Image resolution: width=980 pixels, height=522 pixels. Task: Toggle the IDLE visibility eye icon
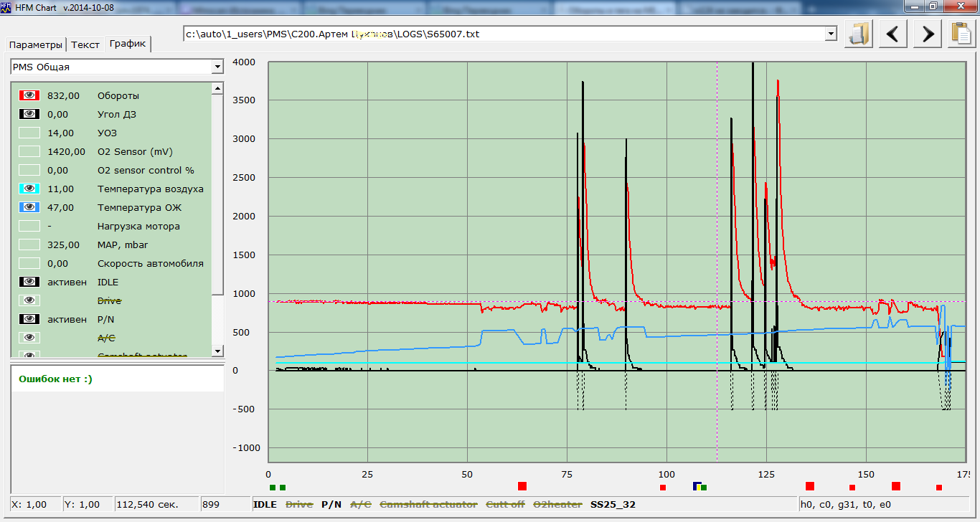click(x=29, y=282)
